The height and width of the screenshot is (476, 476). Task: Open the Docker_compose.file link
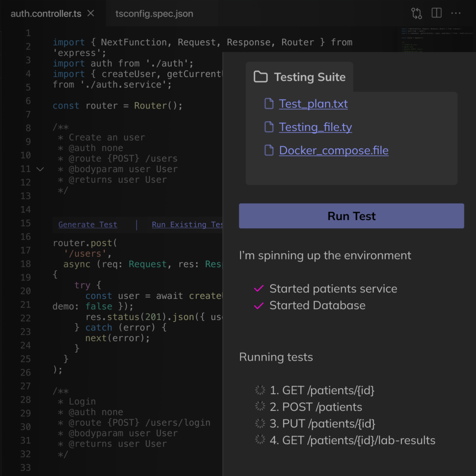click(334, 150)
